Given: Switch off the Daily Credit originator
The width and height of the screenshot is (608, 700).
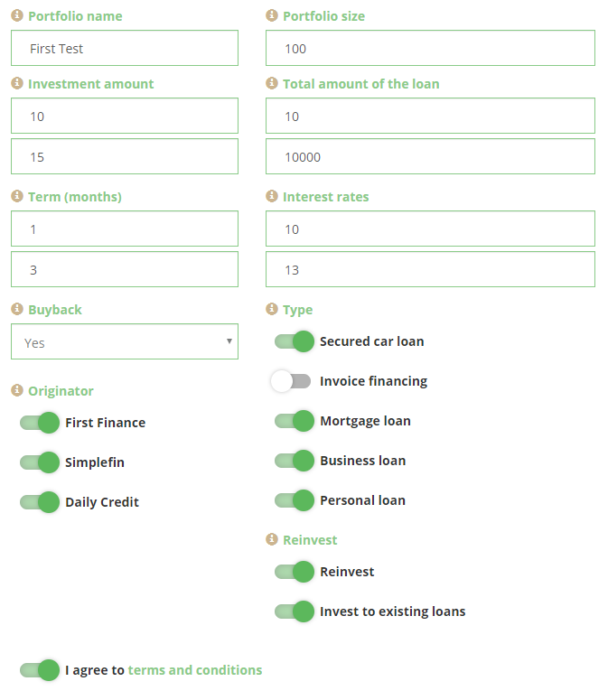Looking at the screenshot, I should point(40,502).
